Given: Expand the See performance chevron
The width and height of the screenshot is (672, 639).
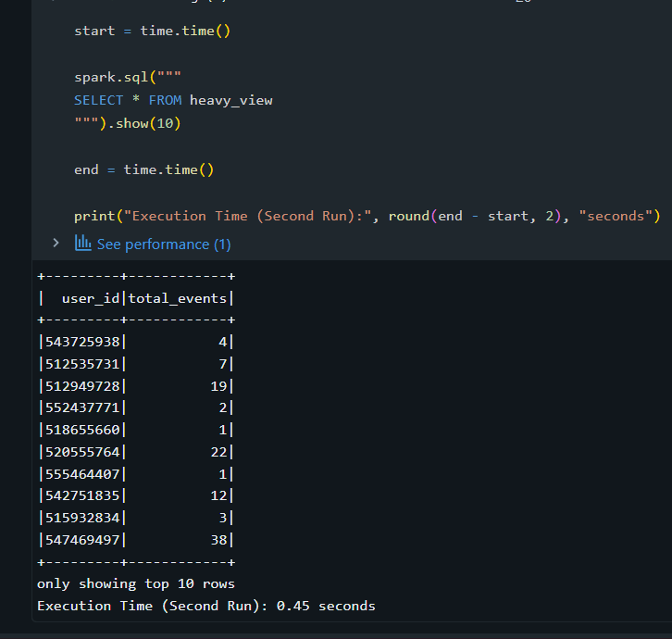Looking at the screenshot, I should coord(56,244).
